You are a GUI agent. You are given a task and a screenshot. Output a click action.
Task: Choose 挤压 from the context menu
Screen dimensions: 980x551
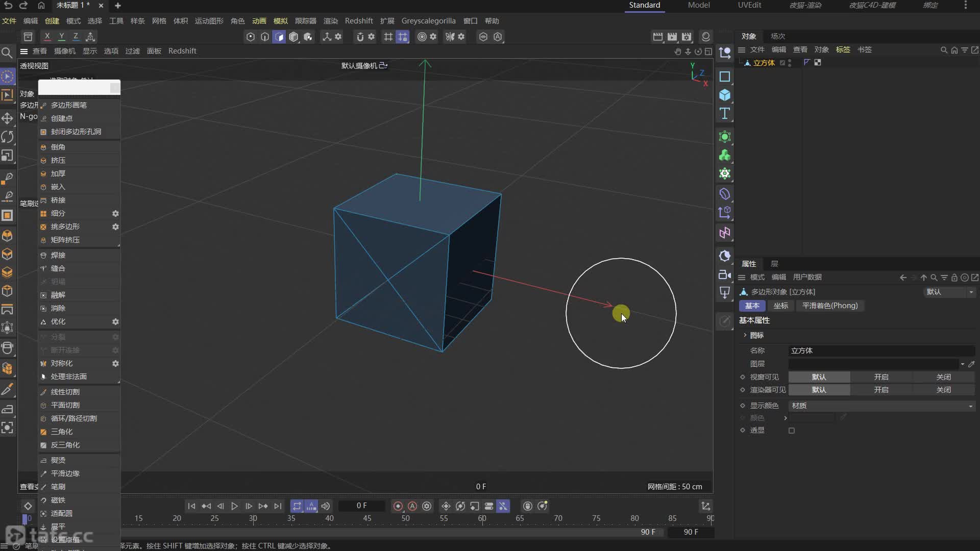tap(58, 160)
